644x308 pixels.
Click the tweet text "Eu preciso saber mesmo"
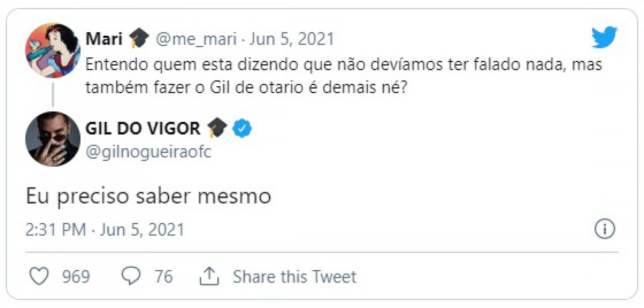(x=149, y=196)
